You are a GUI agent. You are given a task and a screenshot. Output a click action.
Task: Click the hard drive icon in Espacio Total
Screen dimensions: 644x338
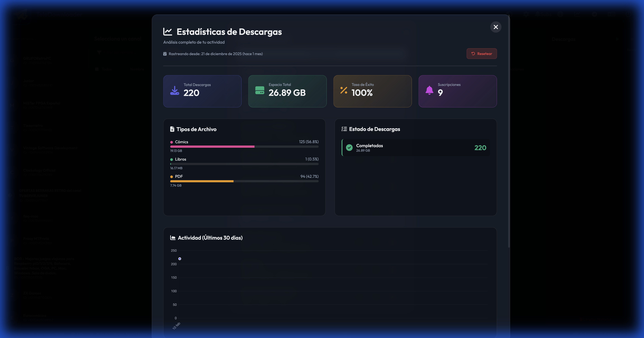point(260,90)
